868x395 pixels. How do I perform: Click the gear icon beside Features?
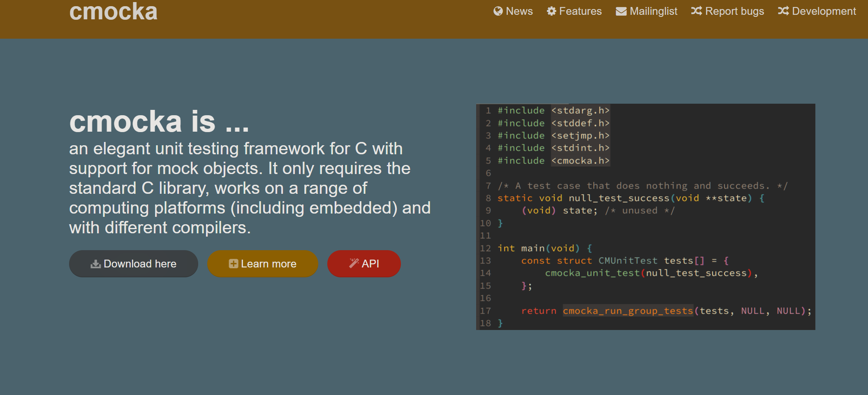pyautogui.click(x=551, y=11)
